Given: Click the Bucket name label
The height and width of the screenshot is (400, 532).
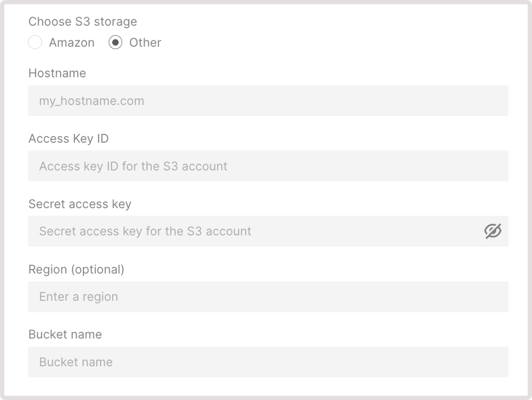Looking at the screenshot, I should click(x=65, y=334).
